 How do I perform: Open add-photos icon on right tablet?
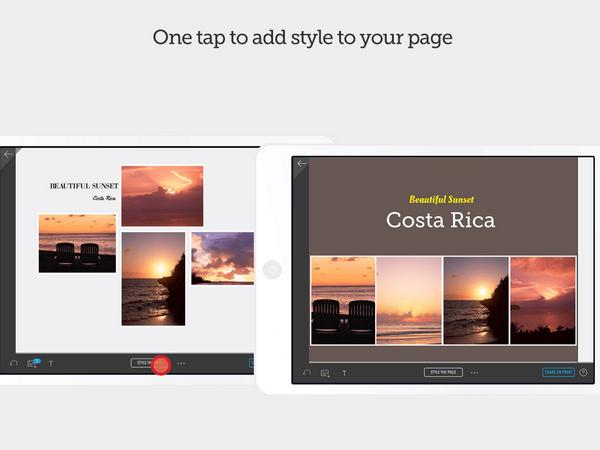(x=325, y=373)
